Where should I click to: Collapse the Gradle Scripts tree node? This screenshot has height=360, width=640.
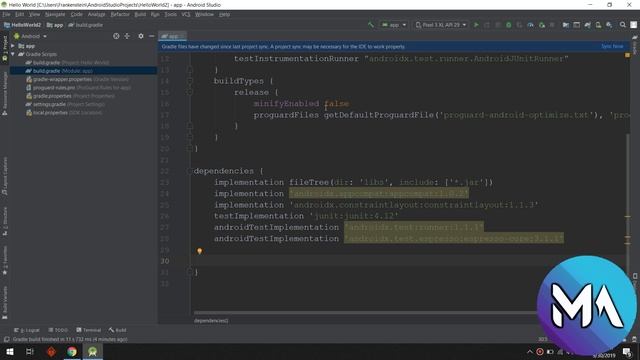13,54
